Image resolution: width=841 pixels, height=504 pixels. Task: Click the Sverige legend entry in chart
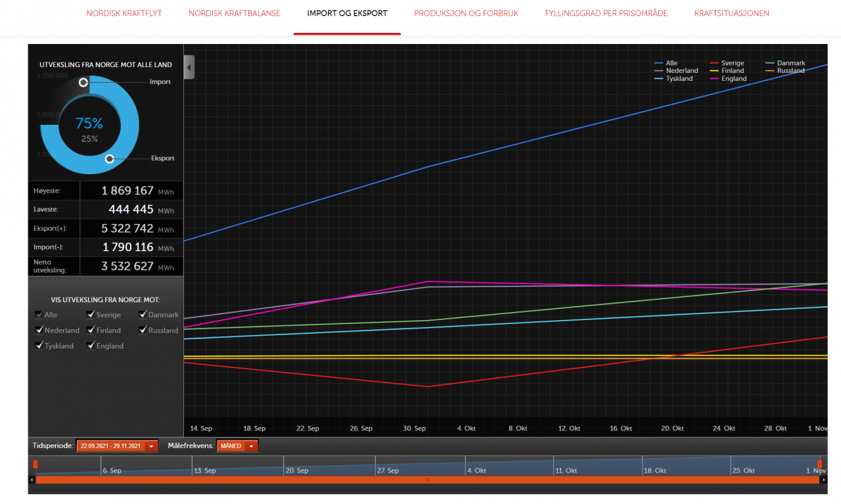pos(732,63)
